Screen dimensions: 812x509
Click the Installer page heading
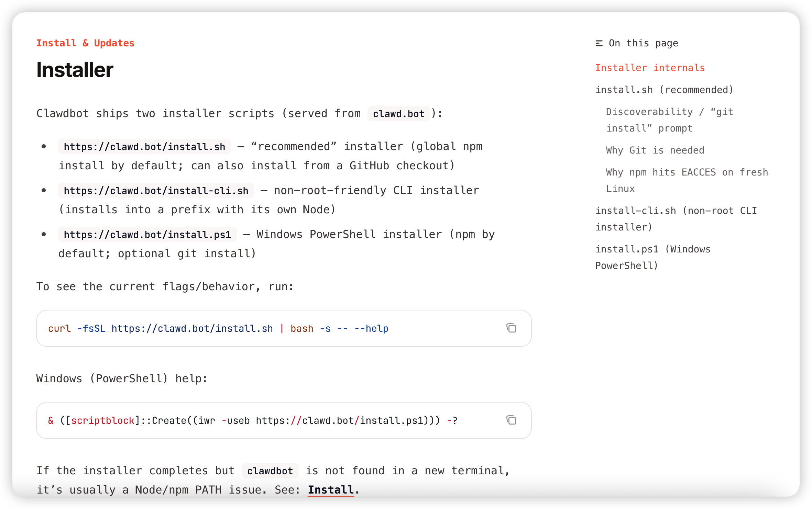(75, 70)
